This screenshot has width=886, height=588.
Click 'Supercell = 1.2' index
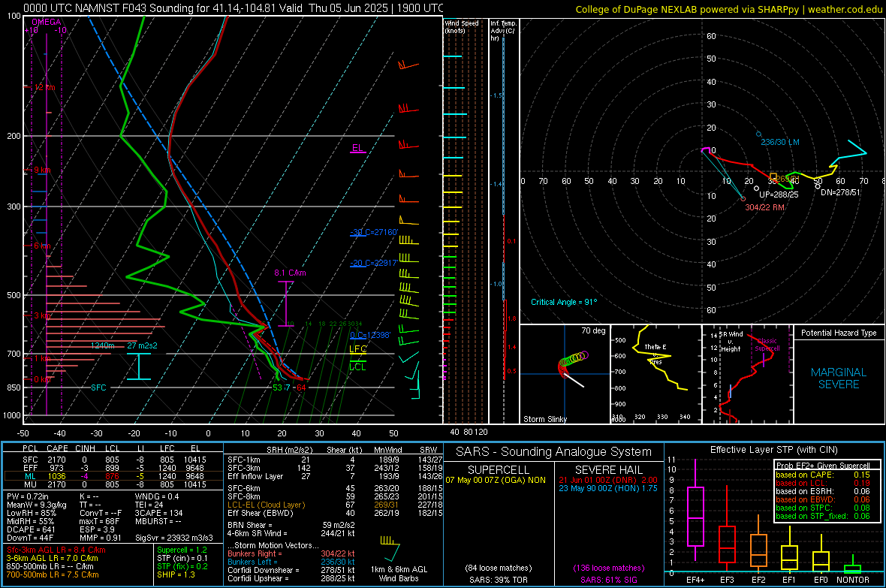[x=182, y=550]
